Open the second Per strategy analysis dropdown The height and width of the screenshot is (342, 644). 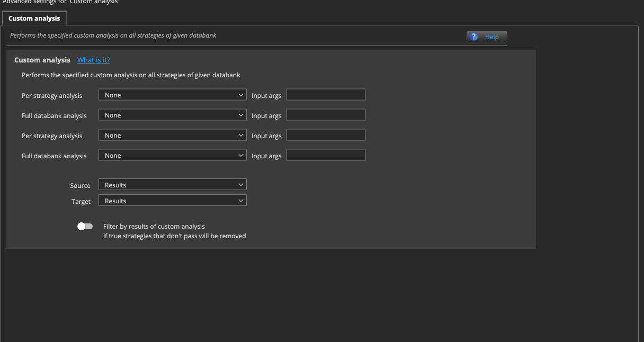point(173,135)
